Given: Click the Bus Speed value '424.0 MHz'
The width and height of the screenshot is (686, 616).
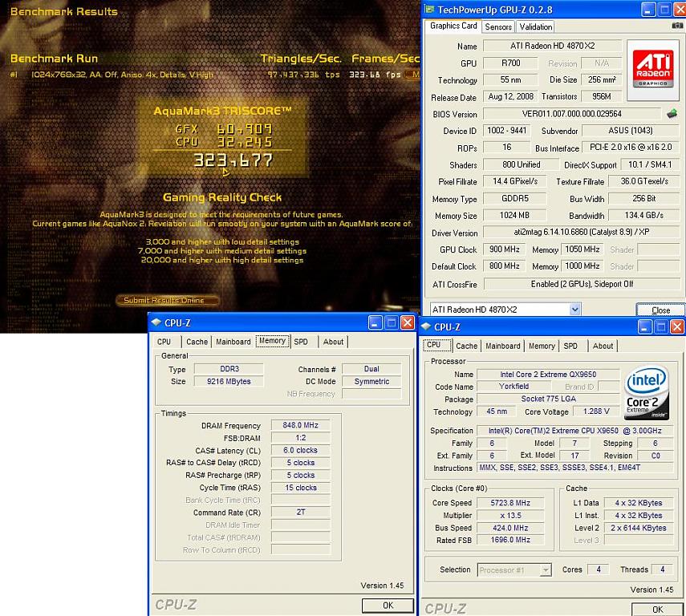Looking at the screenshot, I should point(510,528).
